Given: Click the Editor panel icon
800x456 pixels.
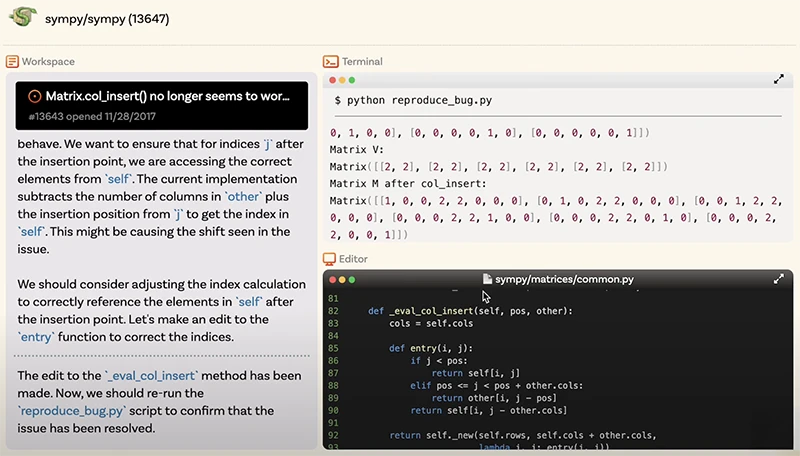Looking at the screenshot, I should pos(330,259).
